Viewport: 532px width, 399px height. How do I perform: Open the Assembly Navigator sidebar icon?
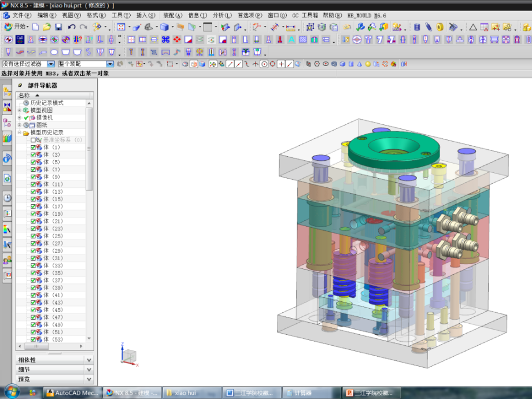pos(7,91)
